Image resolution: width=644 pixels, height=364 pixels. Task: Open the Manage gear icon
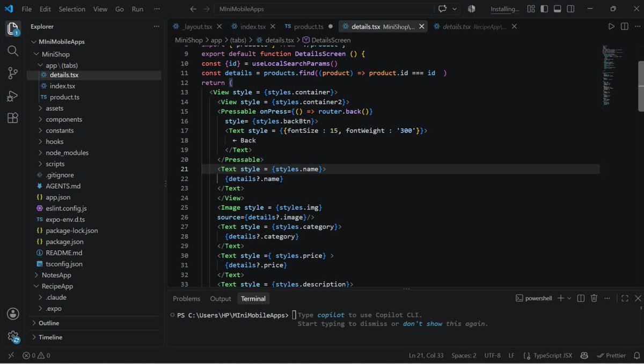(x=13, y=337)
